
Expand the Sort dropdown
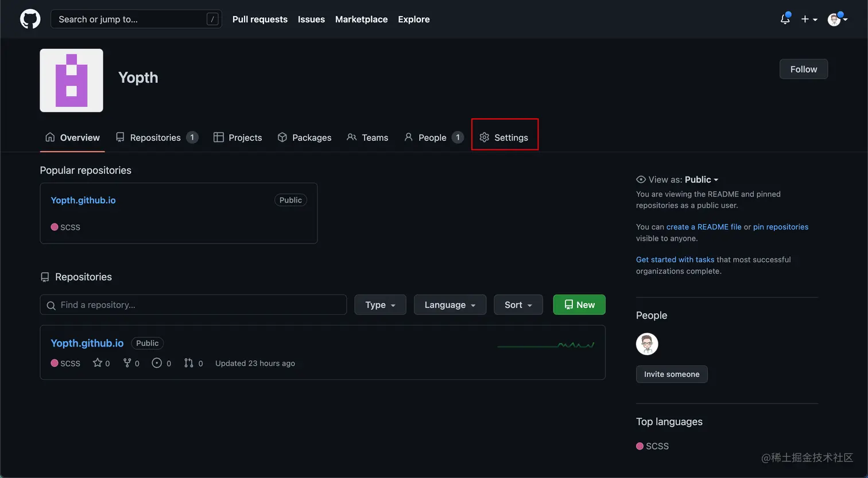click(x=518, y=304)
